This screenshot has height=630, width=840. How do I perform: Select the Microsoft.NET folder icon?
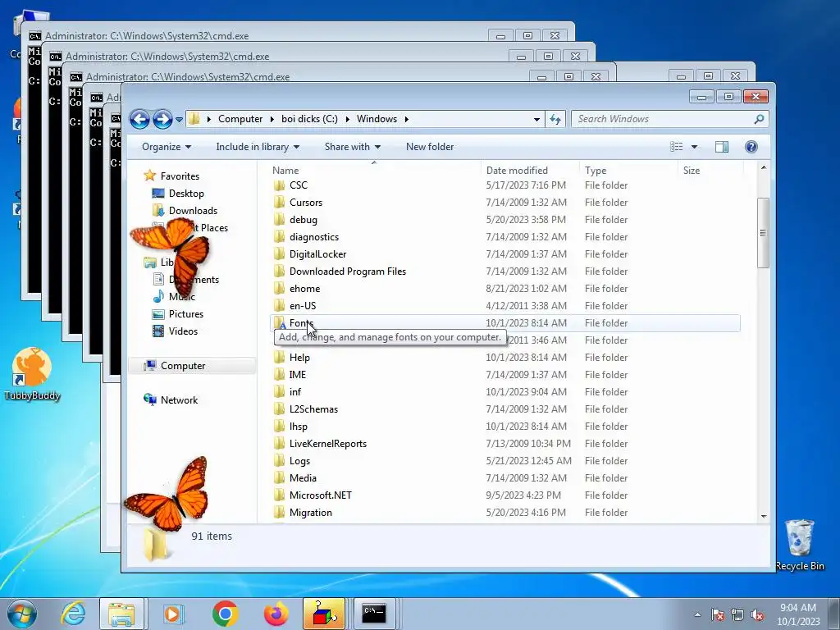pos(279,495)
